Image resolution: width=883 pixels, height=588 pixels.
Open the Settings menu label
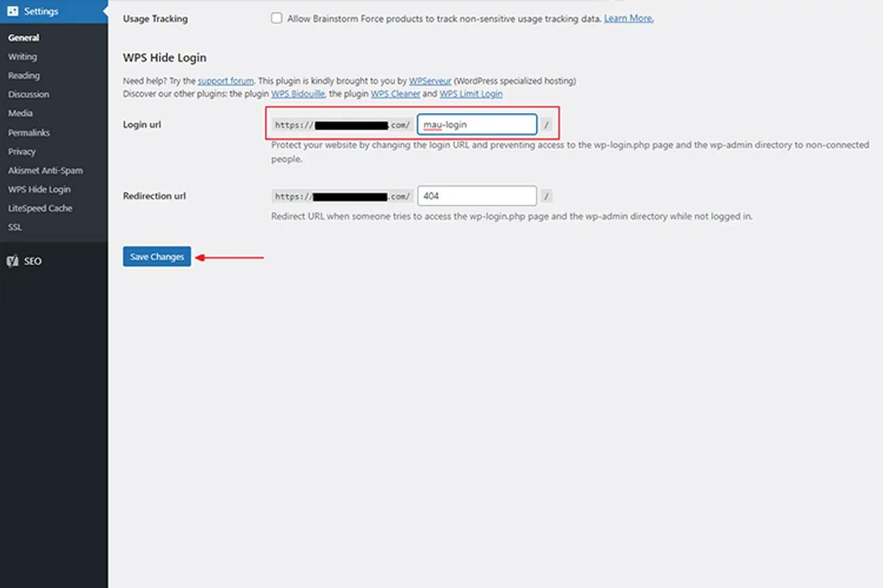41,12
